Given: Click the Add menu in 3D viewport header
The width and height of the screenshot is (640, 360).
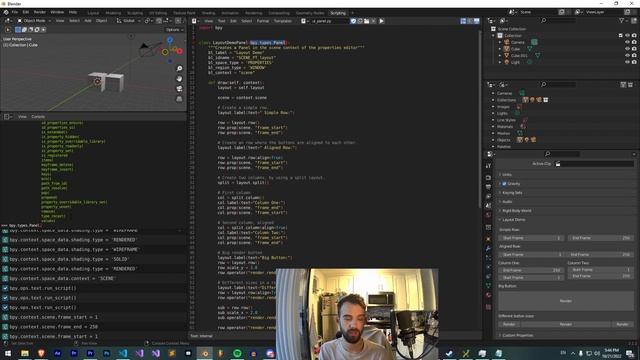Looking at the screenshot, I should (x=88, y=20).
